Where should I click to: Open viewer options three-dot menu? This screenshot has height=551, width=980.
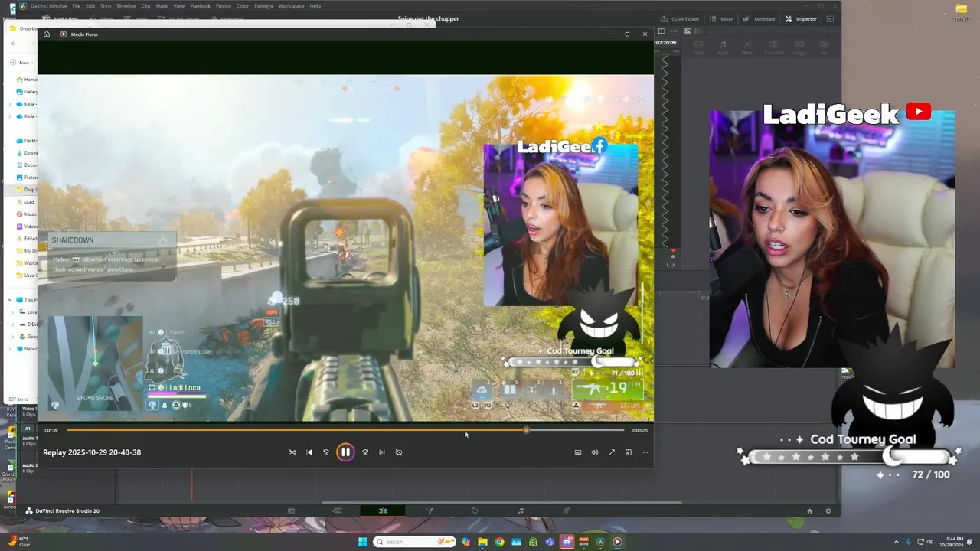pyautogui.click(x=674, y=31)
